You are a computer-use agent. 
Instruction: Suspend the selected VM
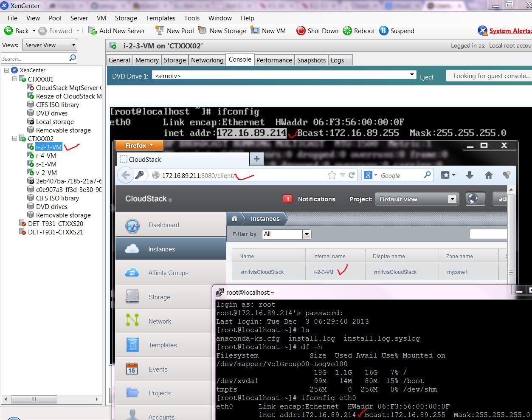(x=397, y=31)
